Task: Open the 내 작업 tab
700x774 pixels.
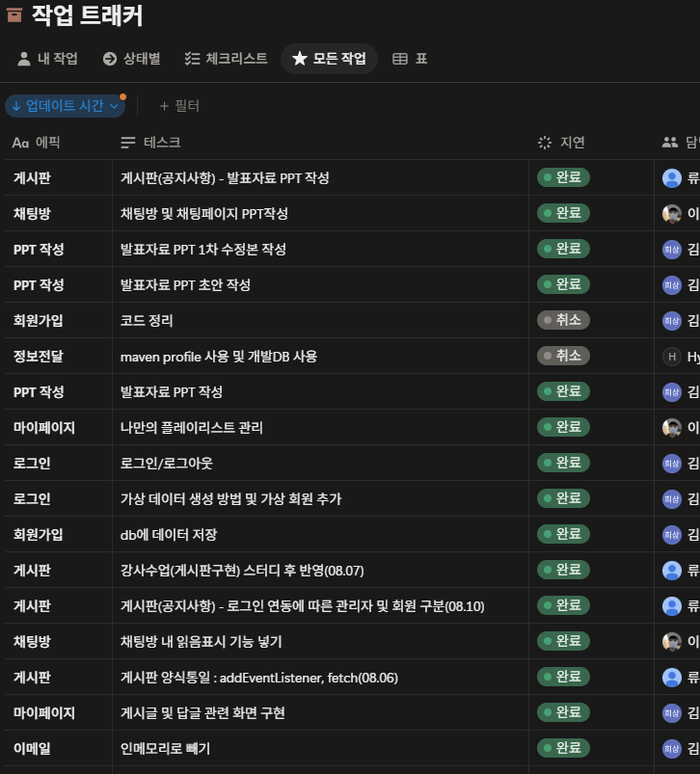Action: tap(47, 59)
